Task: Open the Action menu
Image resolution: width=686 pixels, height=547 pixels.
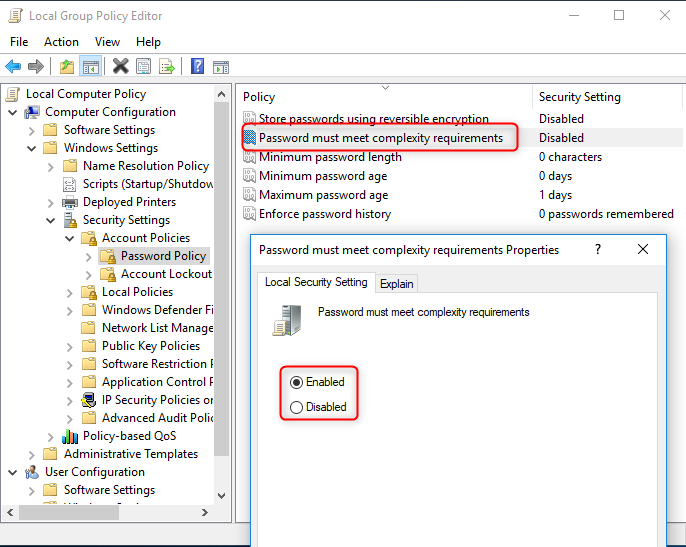Action: click(x=61, y=42)
